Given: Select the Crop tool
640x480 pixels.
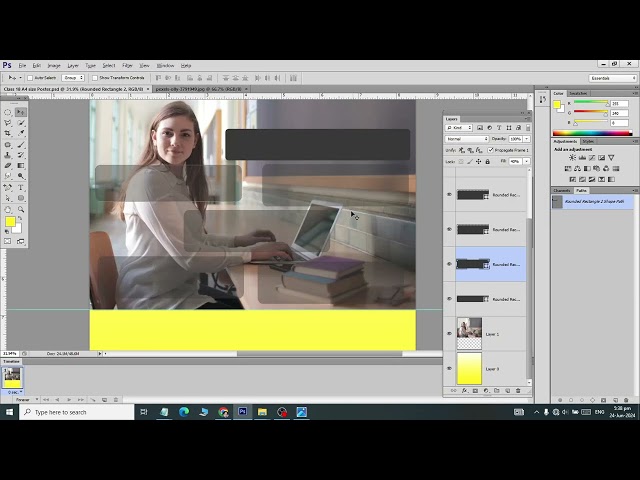Looking at the screenshot, I should tap(8, 133).
